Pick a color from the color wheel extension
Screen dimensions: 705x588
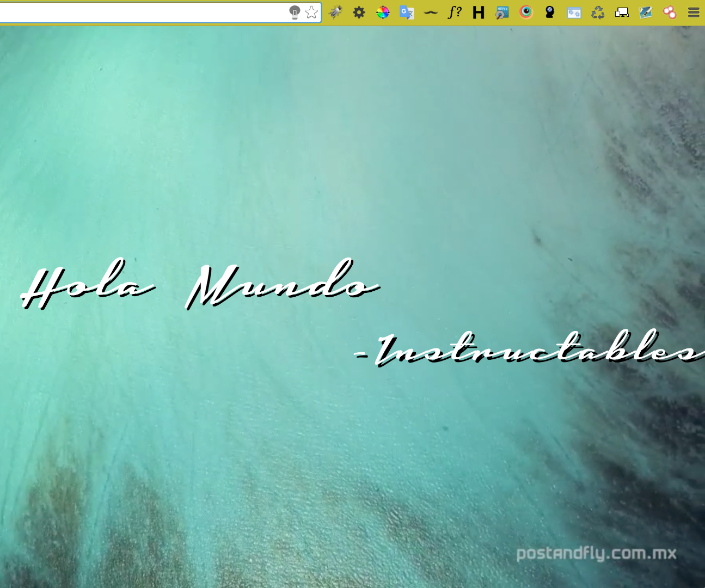click(x=383, y=12)
